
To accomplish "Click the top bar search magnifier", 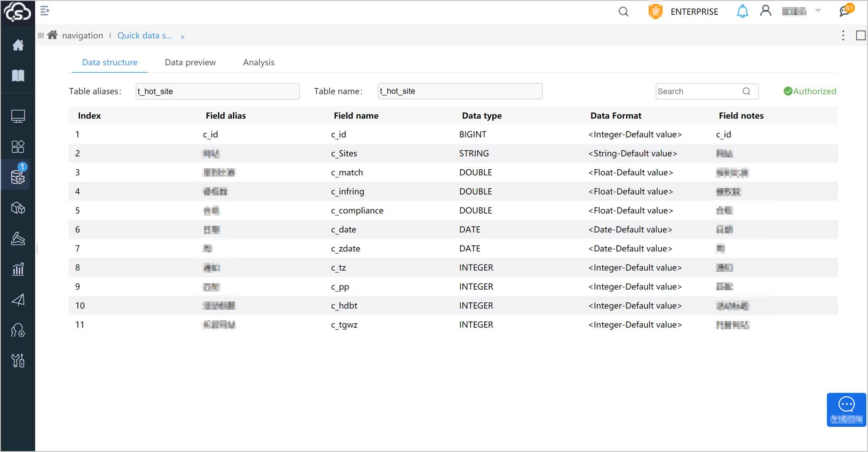I will [x=623, y=12].
